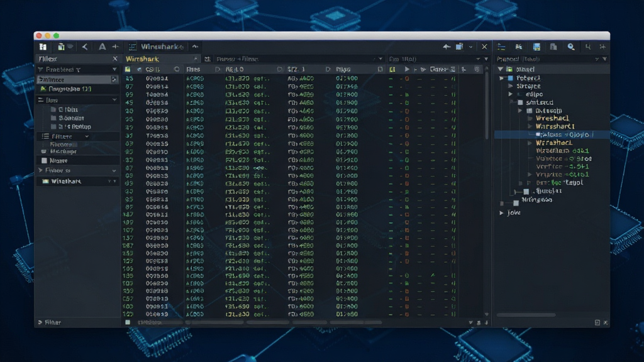Select the highlighted blue row in the right tree
This screenshot has height=362, width=644.
551,134
